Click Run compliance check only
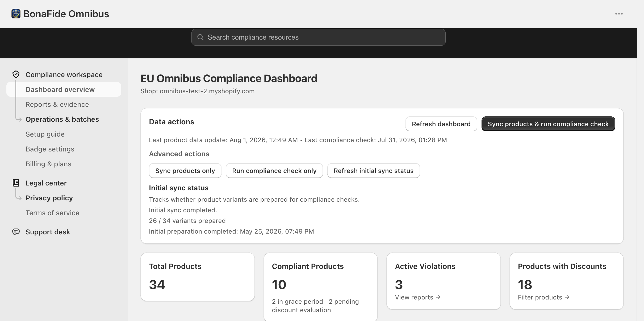 tap(274, 171)
